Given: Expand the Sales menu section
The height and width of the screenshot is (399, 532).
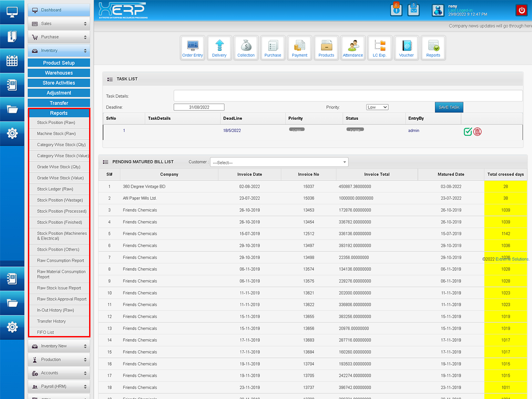Looking at the screenshot, I should [59, 23].
